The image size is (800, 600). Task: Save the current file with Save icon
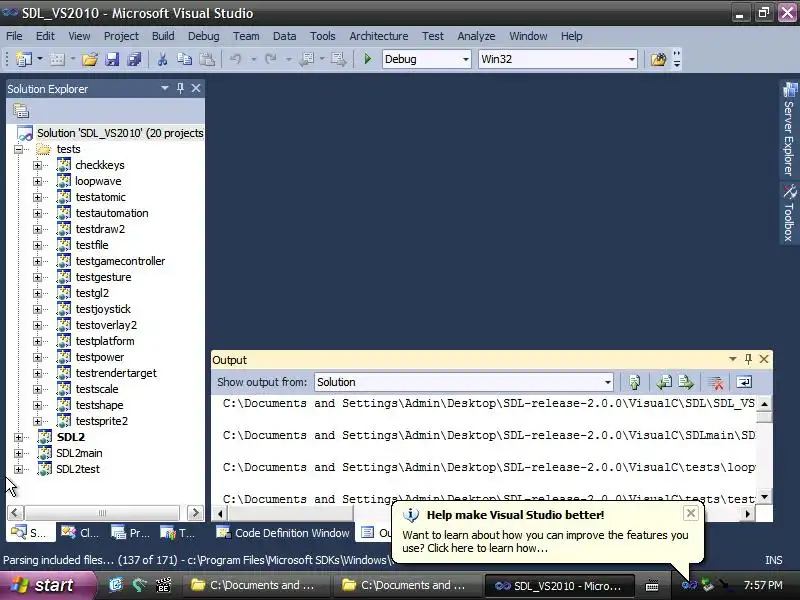pos(112,59)
